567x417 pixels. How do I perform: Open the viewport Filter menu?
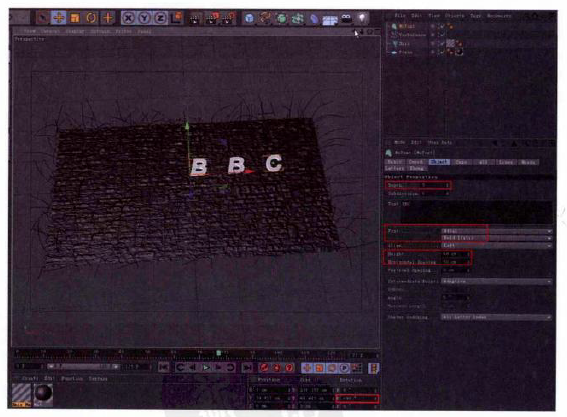pos(123,31)
